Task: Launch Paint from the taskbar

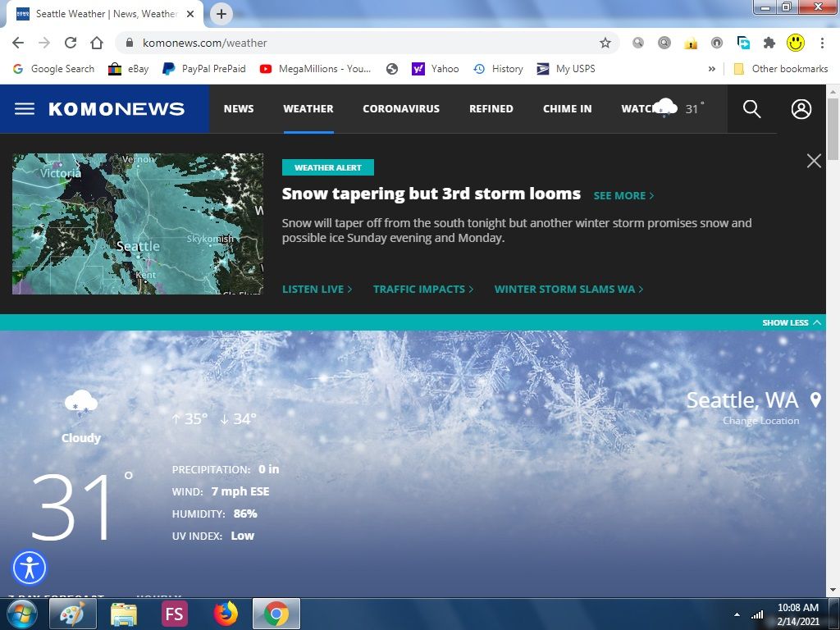Action: (73, 614)
